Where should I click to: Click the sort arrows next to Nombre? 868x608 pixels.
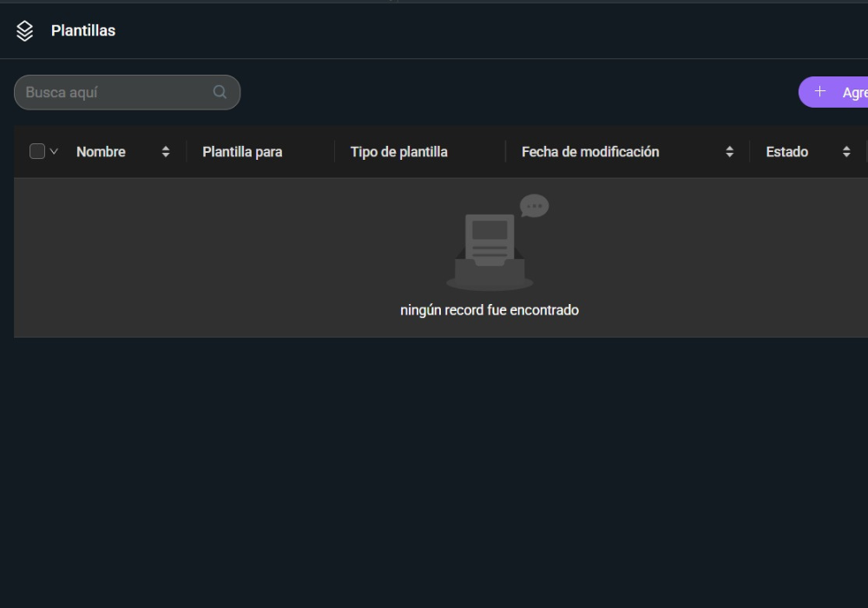(x=166, y=152)
